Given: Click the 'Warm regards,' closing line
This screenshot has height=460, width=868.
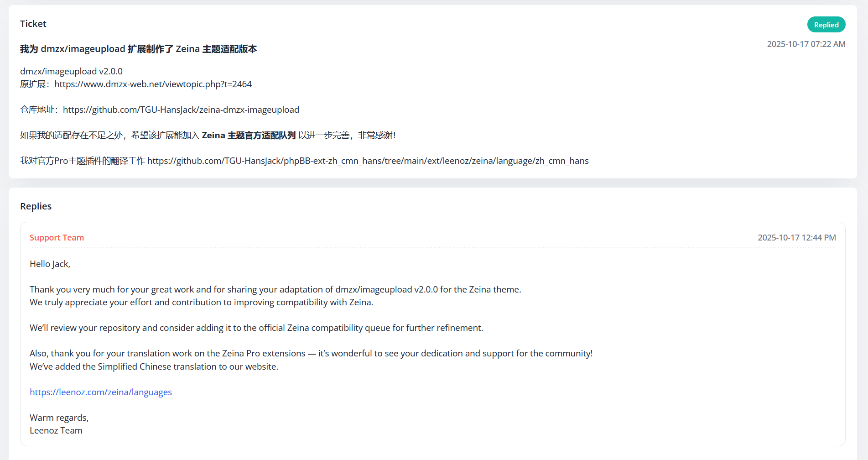Looking at the screenshot, I should (59, 418).
